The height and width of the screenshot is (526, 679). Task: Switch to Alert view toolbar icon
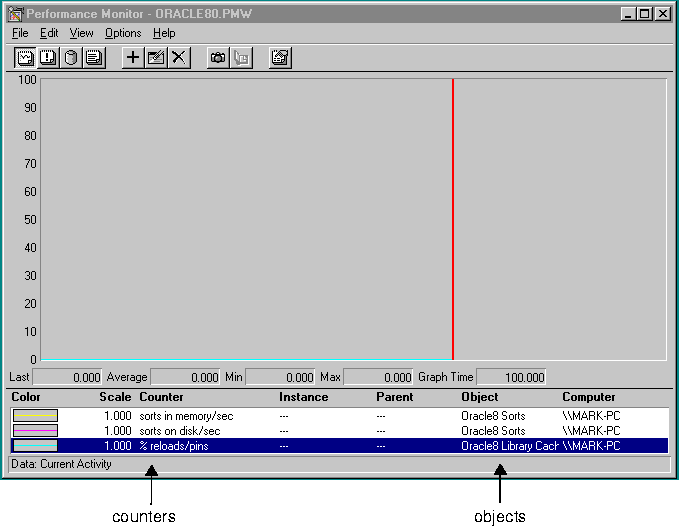pos(48,58)
